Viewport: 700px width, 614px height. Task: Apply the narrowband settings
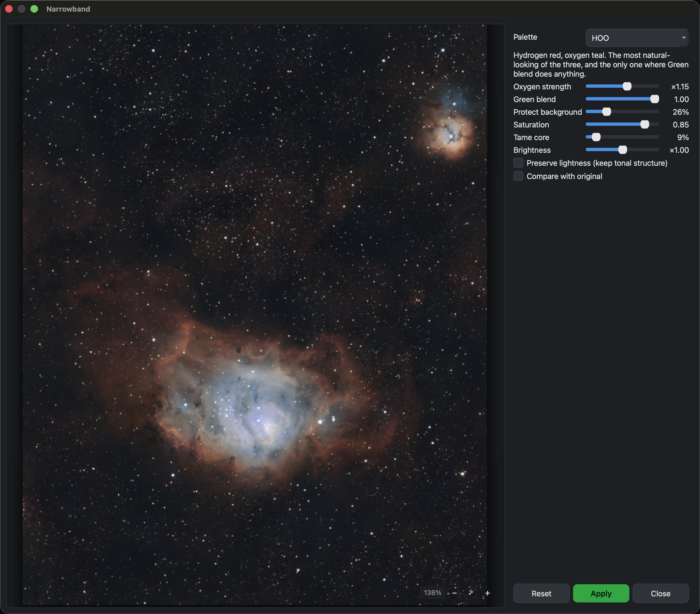601,593
